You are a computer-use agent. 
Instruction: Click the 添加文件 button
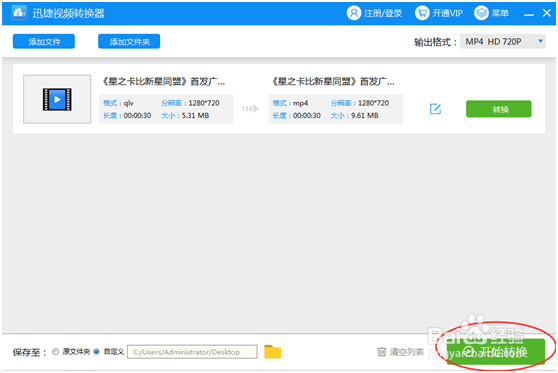44,41
